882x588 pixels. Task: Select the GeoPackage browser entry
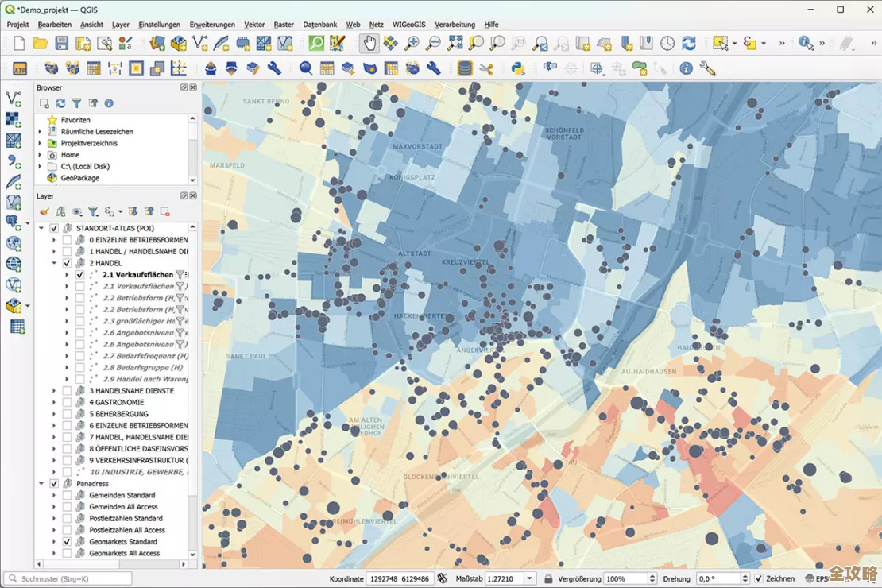[79, 178]
